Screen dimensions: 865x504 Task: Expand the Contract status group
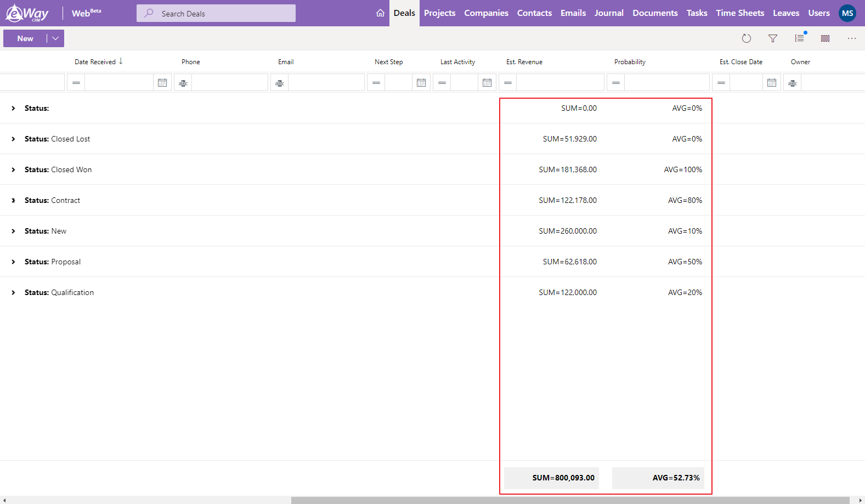pyautogui.click(x=13, y=201)
